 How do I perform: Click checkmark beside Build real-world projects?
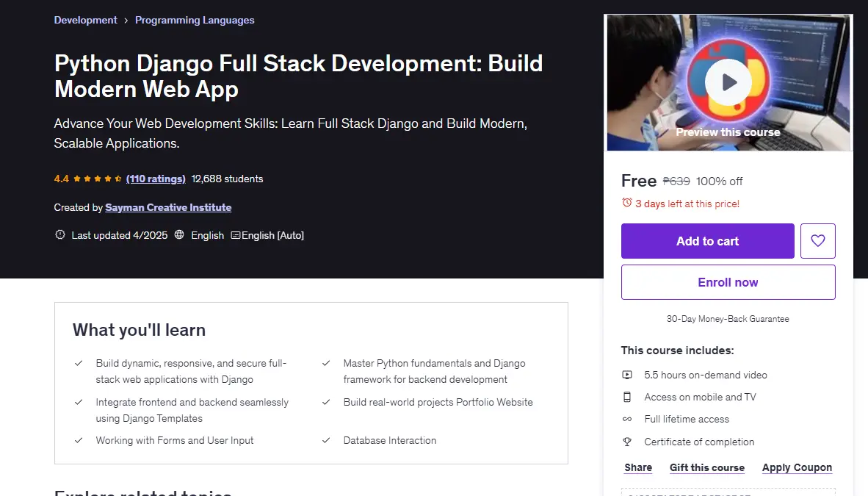click(326, 402)
